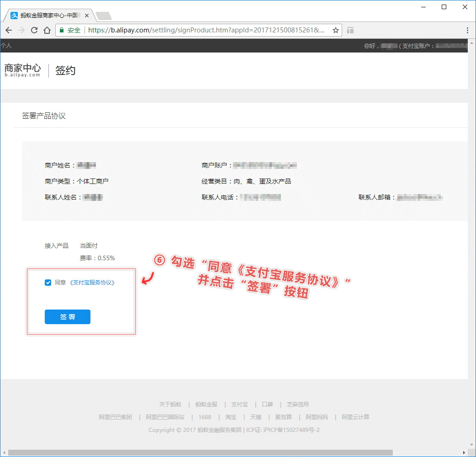Open the Chrome three-dot menu
476x457 pixels.
pos(467,30)
